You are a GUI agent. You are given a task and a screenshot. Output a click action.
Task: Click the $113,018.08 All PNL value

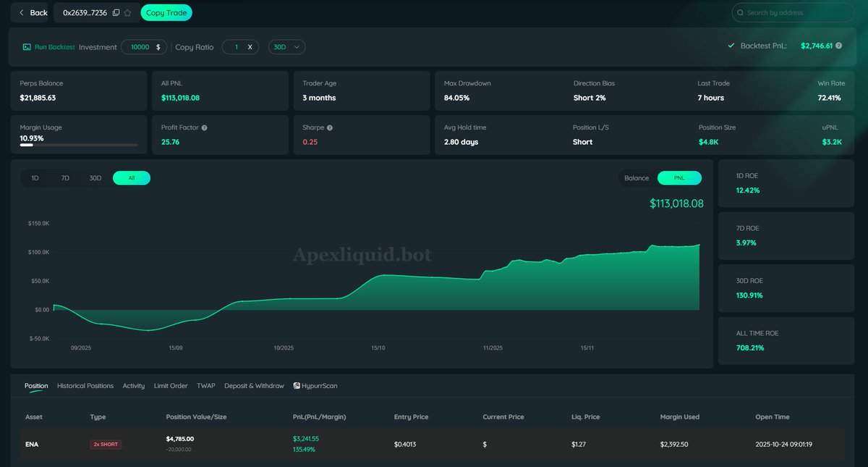tap(180, 98)
